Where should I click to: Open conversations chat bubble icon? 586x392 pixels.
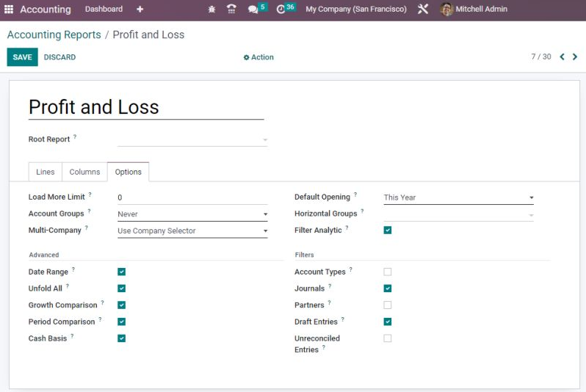click(253, 10)
